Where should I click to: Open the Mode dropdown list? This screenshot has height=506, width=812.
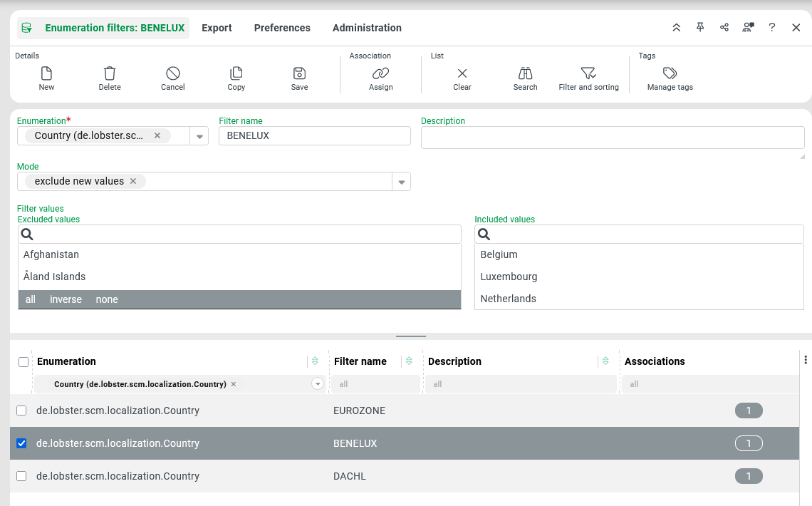coord(402,182)
